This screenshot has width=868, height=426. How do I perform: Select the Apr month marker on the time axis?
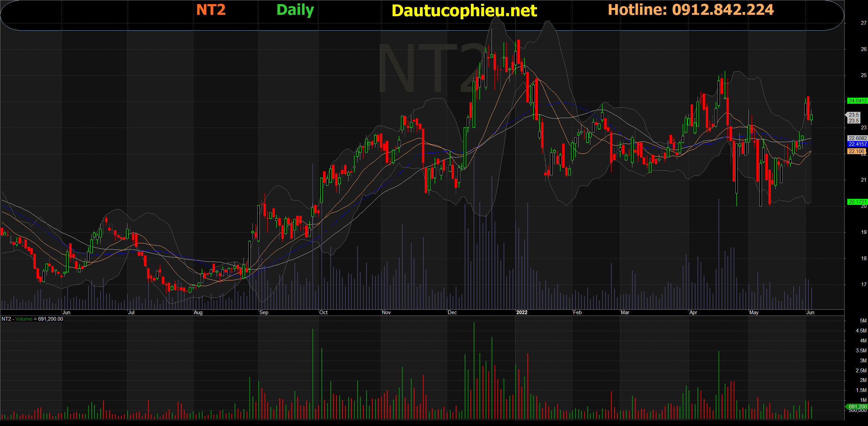[x=693, y=312]
